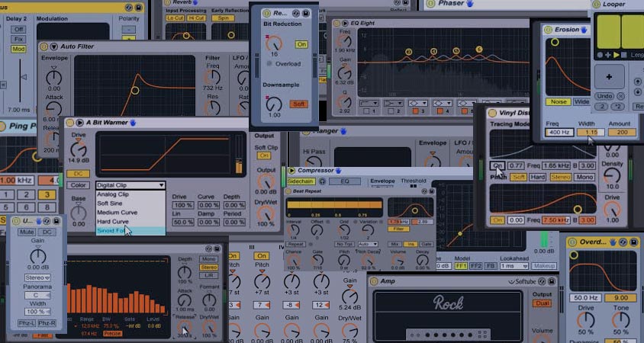Toggle the Phaser device activator
644x343 pixels.
[x=430, y=4]
